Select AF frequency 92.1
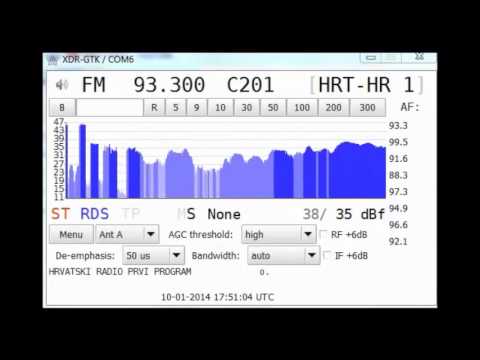The height and width of the screenshot is (360, 480). coord(398,242)
